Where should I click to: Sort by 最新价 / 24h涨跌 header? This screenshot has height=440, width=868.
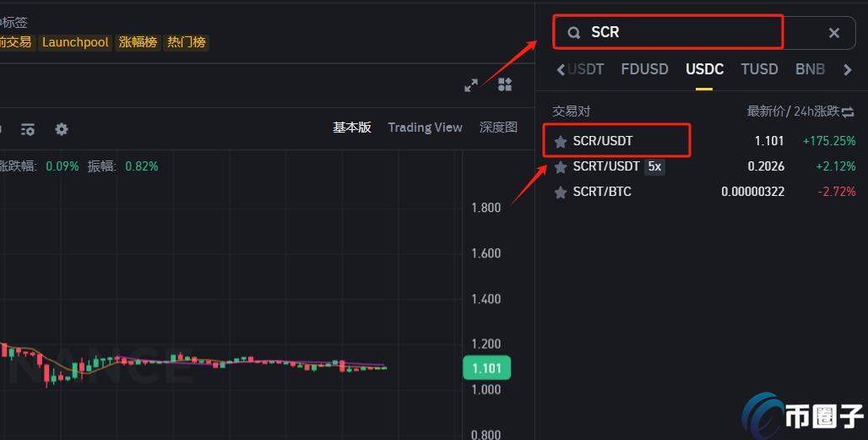tap(793, 111)
